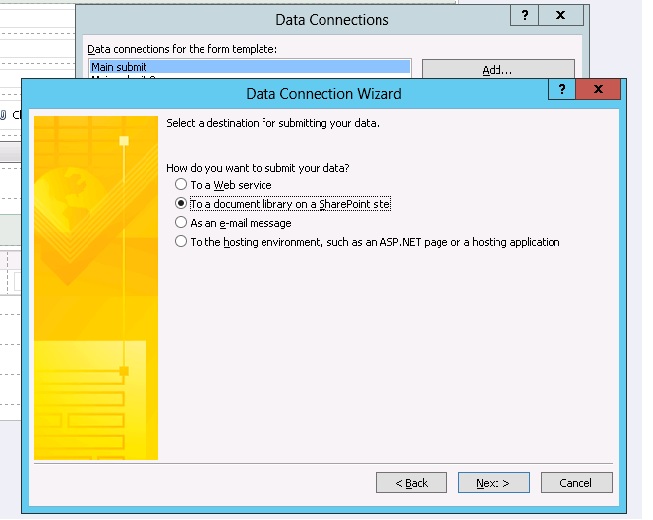This screenshot has height=520, width=653.
Task: Open help in Data Connections dialog
Action: click(525, 15)
